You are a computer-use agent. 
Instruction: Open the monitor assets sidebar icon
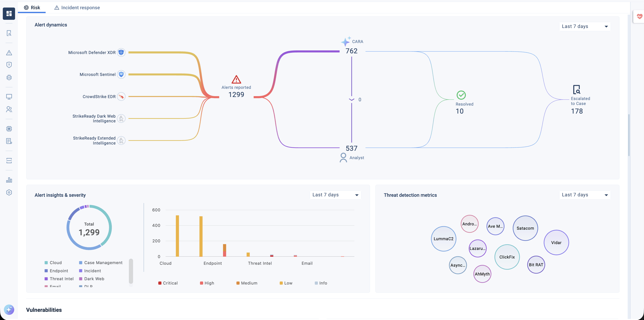tap(9, 97)
